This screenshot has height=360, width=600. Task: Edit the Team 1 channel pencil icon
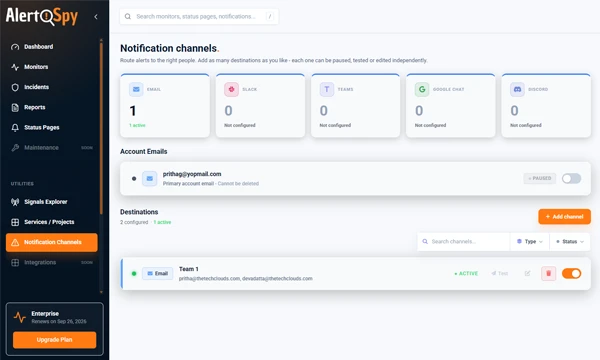click(x=527, y=274)
